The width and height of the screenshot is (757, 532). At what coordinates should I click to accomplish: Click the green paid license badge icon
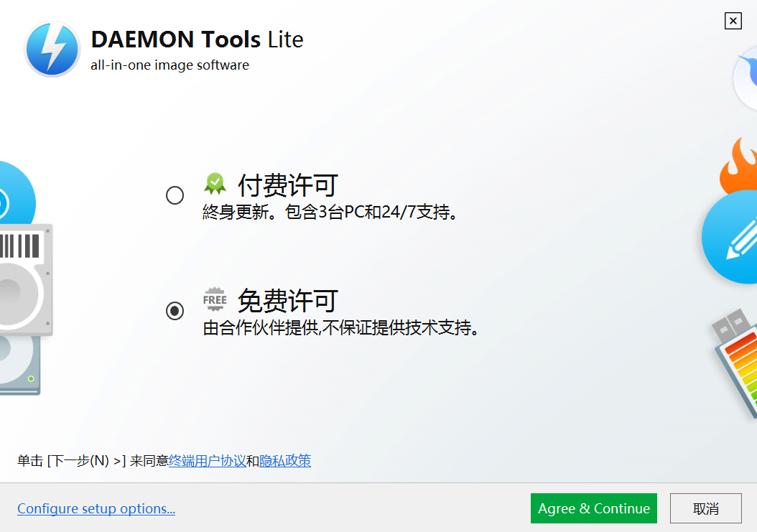[x=215, y=185]
